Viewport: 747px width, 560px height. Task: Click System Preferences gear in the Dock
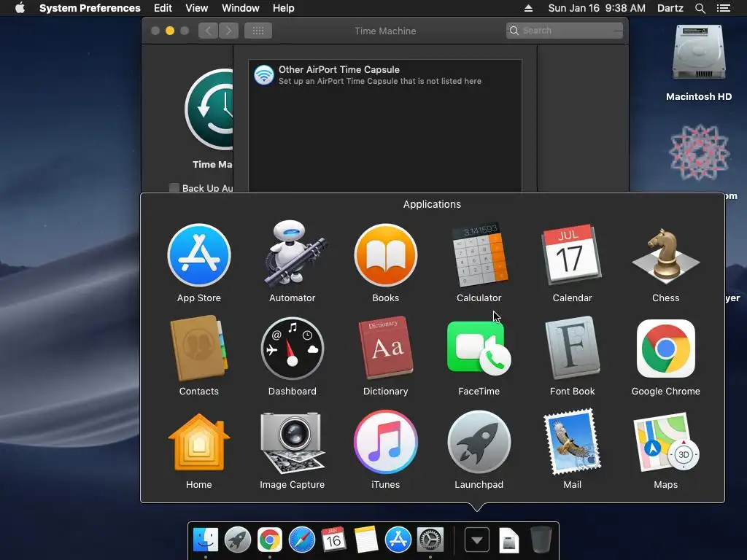pos(430,540)
